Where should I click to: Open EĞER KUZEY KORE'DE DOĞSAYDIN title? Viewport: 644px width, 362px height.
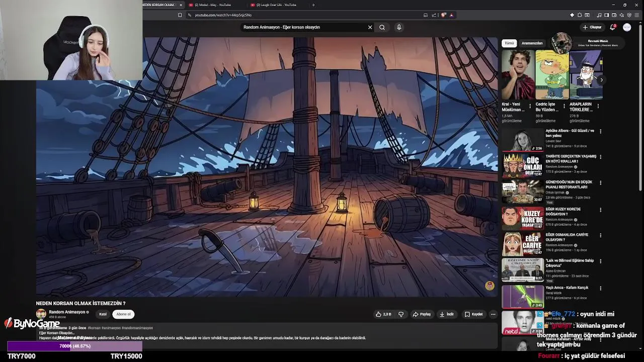[x=563, y=212]
